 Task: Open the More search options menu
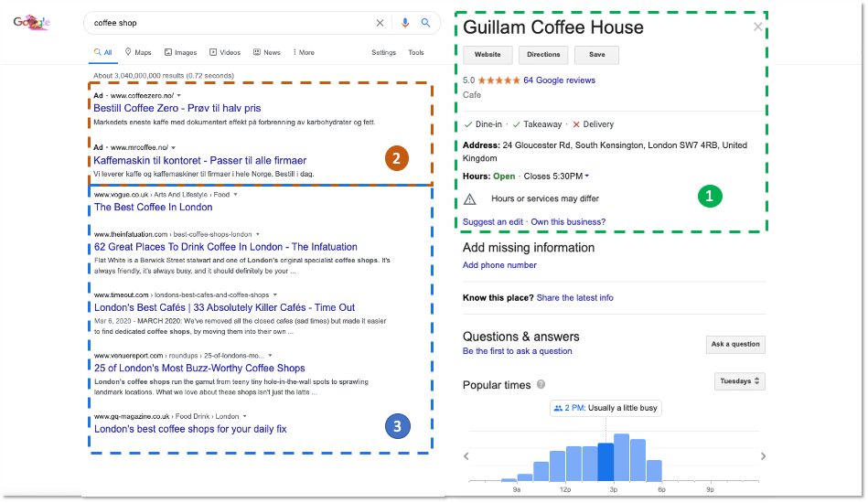click(304, 52)
